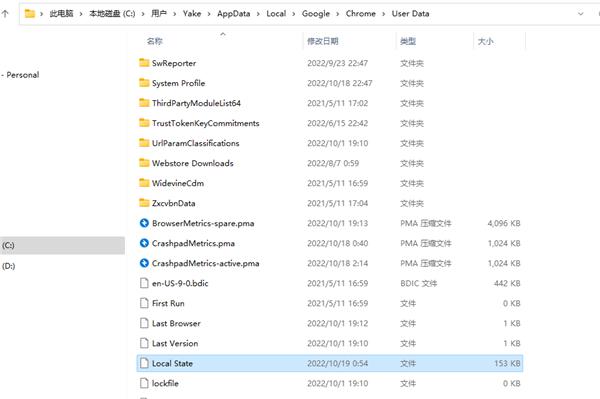Screen dimensions: 600x399
Task: Select the CrashpadMetrics-active.pma icon
Action: 144,263
